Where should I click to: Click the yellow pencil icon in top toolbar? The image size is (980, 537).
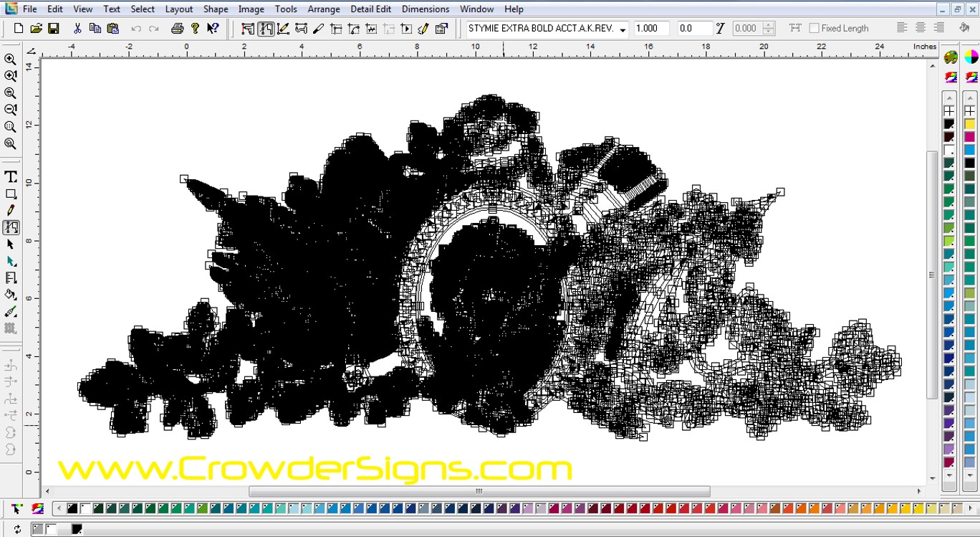423,29
